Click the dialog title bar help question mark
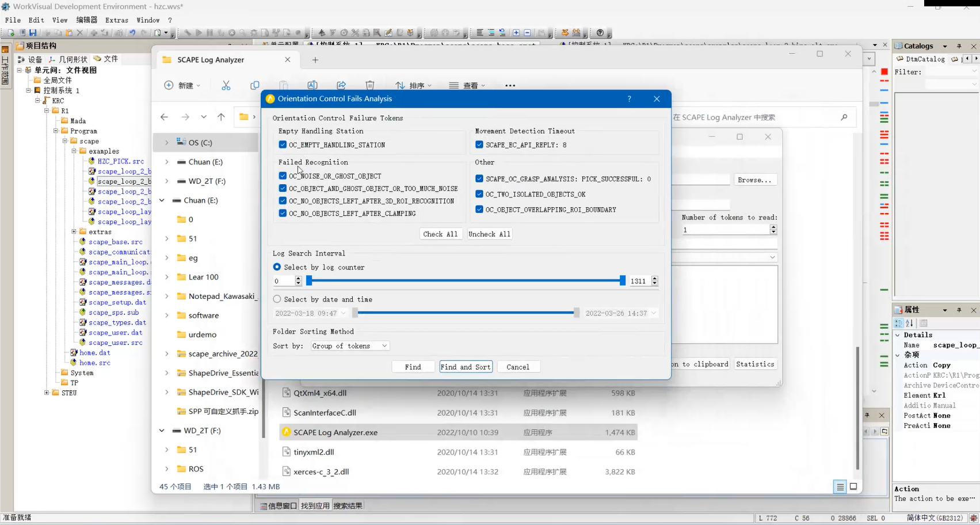 coord(629,99)
